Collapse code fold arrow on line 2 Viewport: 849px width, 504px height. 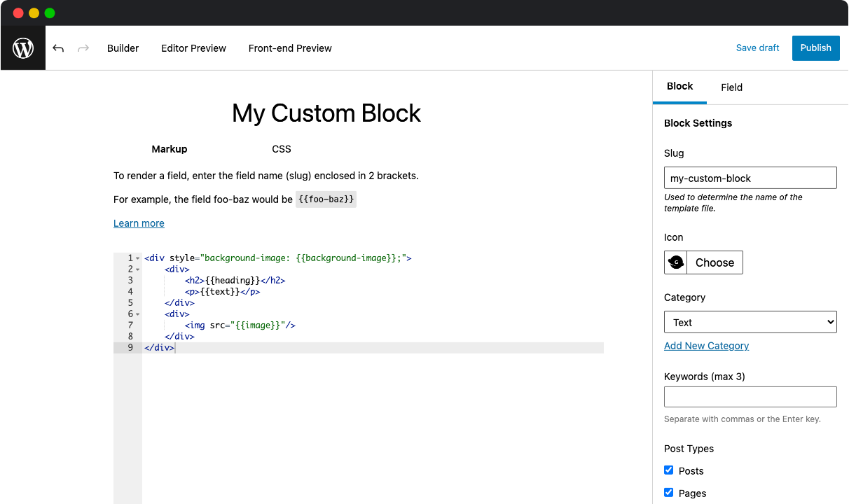138,269
